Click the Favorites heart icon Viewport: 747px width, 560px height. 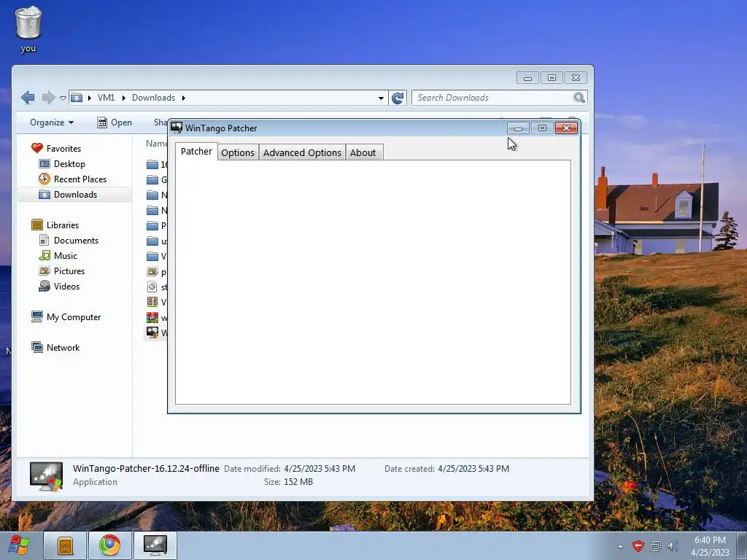click(37, 148)
